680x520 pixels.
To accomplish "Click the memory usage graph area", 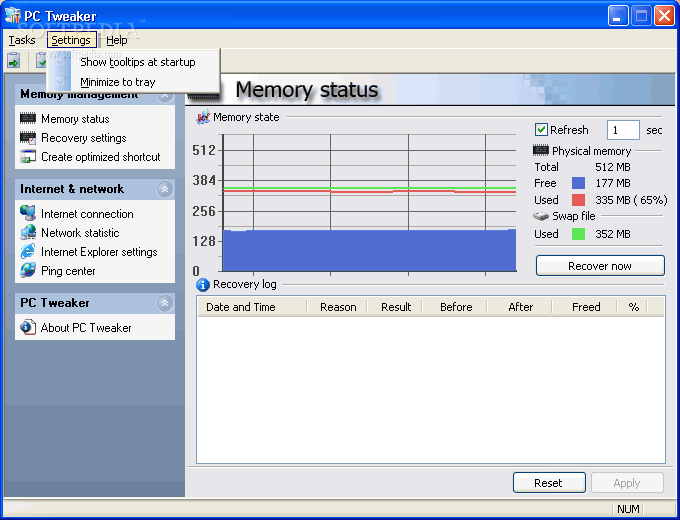I will coord(369,203).
